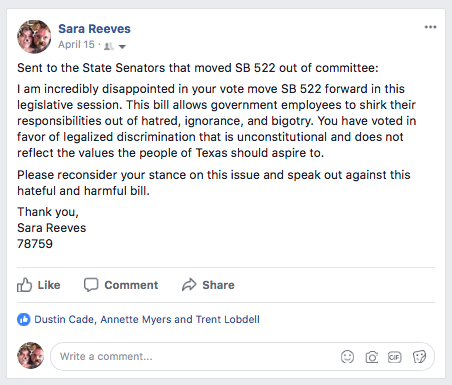Screen dimensions: 452x385
Task: Click the thumbs-up Like icon
Action: tap(24, 285)
